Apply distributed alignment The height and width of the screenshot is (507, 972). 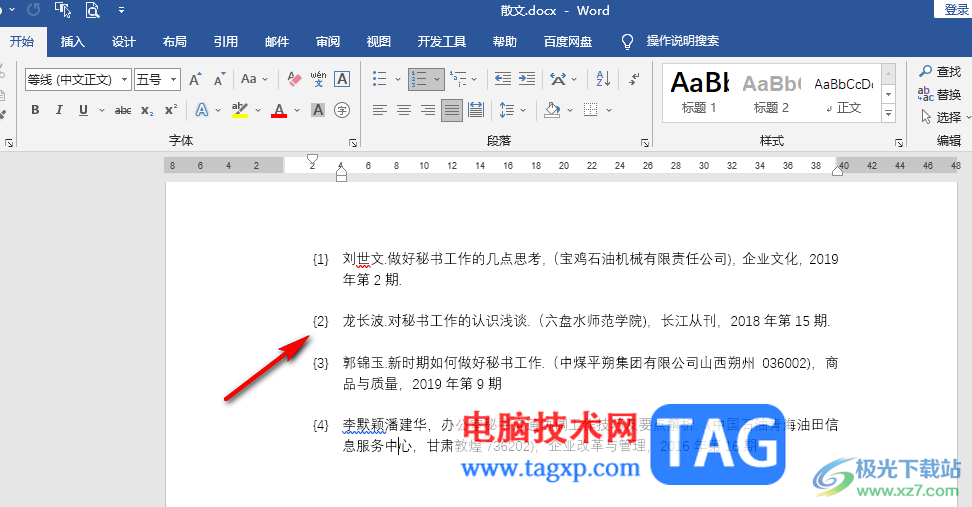coord(476,110)
